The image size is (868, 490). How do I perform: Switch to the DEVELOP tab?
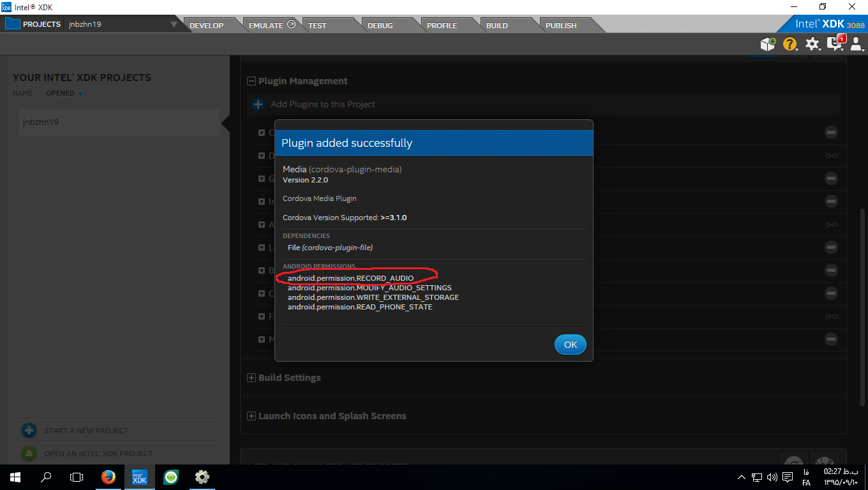207,26
